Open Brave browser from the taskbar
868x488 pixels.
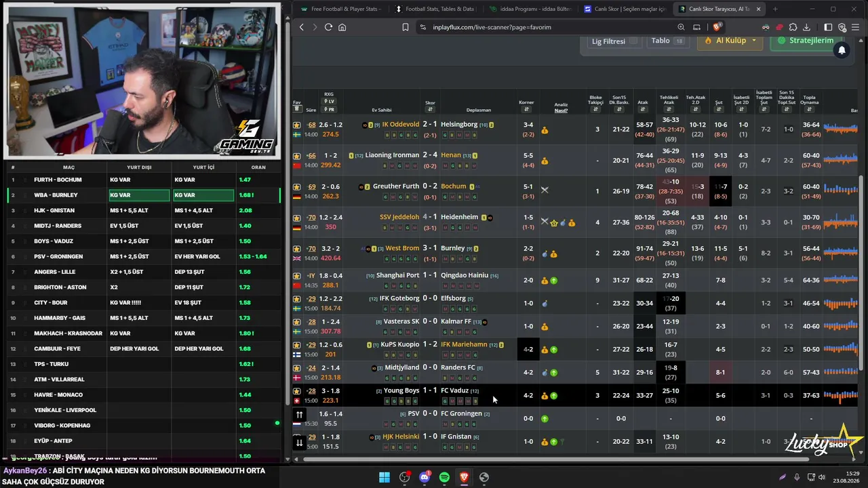tap(464, 477)
